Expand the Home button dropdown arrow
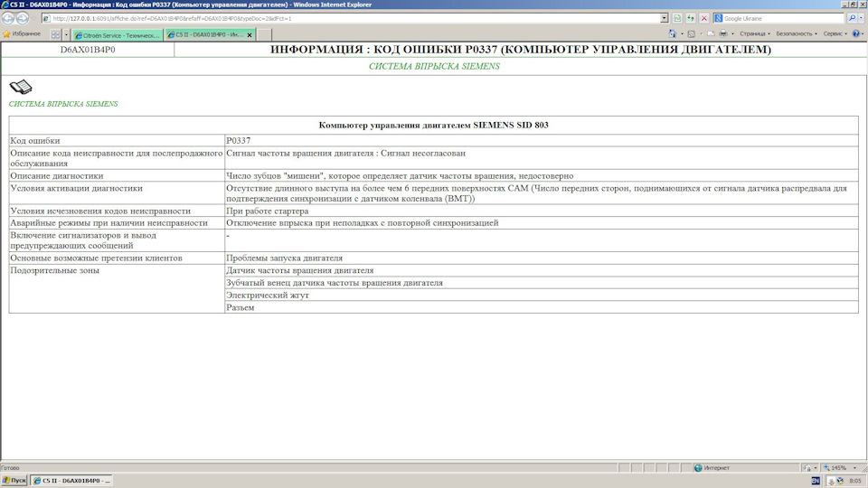 [x=682, y=33]
